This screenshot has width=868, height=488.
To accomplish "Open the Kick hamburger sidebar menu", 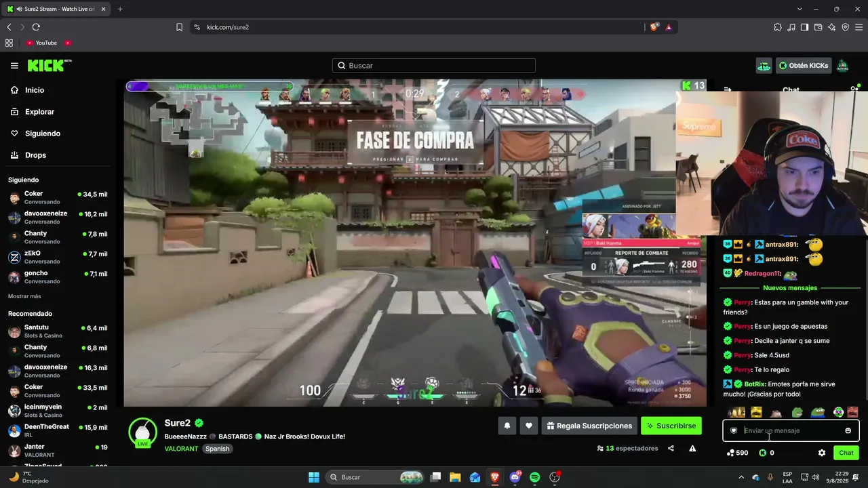I will pyautogui.click(x=14, y=66).
